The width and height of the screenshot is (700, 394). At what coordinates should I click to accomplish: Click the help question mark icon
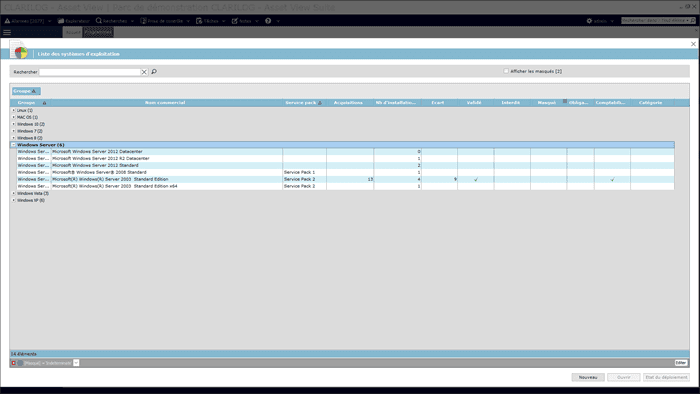point(268,21)
